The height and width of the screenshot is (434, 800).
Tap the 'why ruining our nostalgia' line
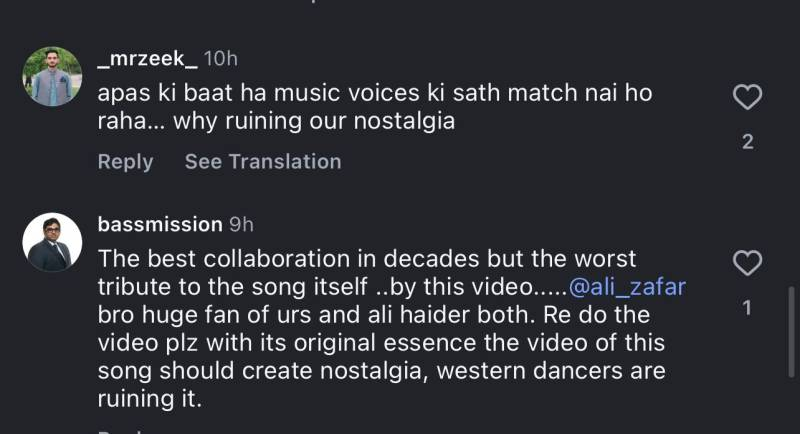click(x=276, y=124)
